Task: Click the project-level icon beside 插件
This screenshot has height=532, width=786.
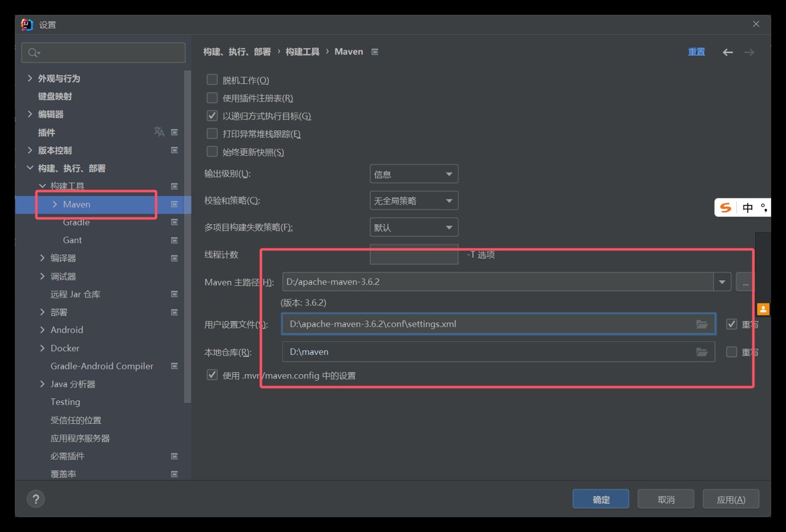Action: click(x=174, y=132)
